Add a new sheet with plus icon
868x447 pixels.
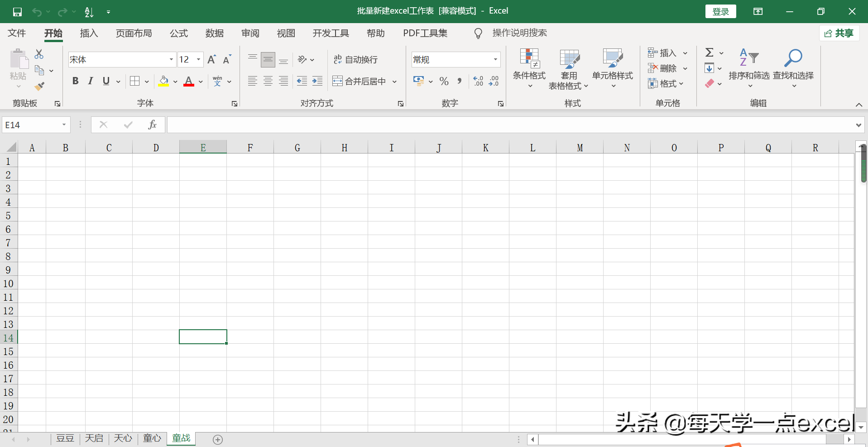pos(218,439)
